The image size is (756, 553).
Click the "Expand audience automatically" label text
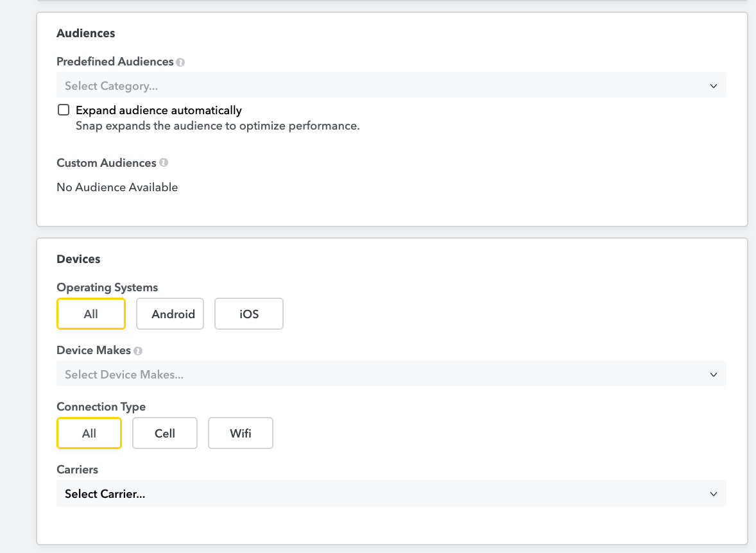[x=159, y=110]
